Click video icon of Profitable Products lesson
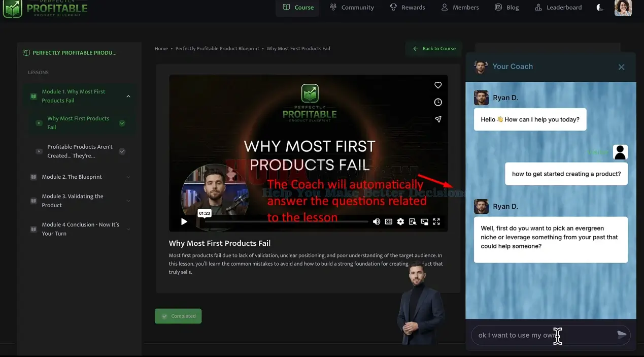The width and height of the screenshot is (644, 357). coord(39,151)
